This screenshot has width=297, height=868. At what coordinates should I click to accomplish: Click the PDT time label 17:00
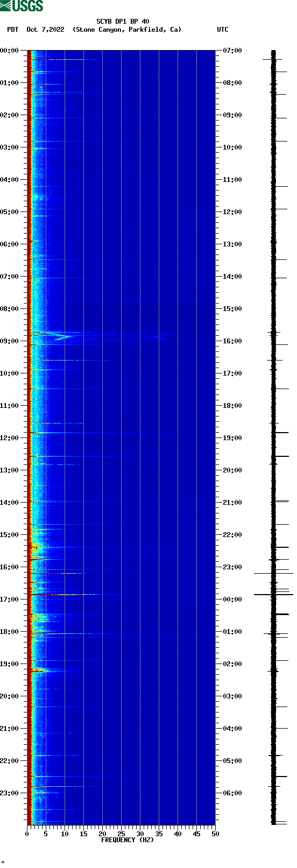10,599
